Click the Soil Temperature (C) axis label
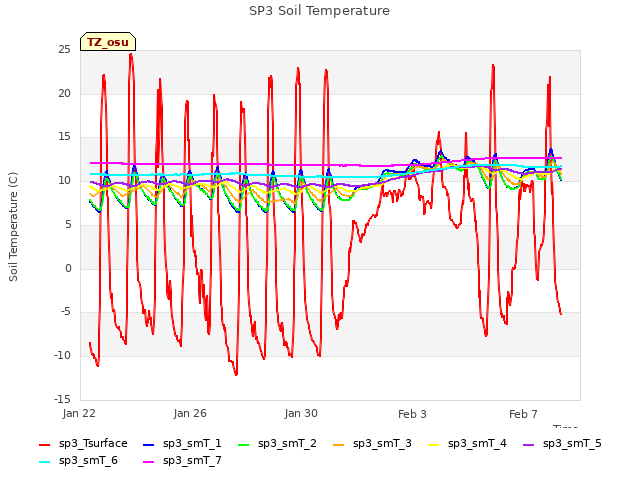 13,227
